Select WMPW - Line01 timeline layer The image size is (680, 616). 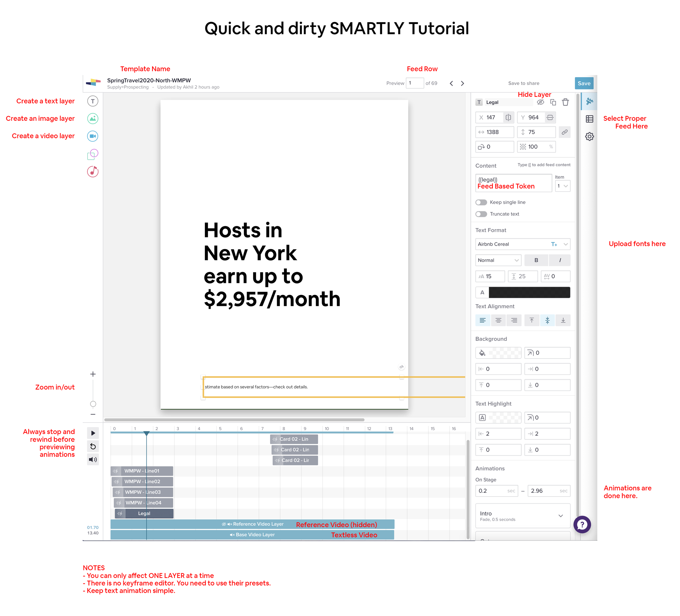(x=142, y=471)
